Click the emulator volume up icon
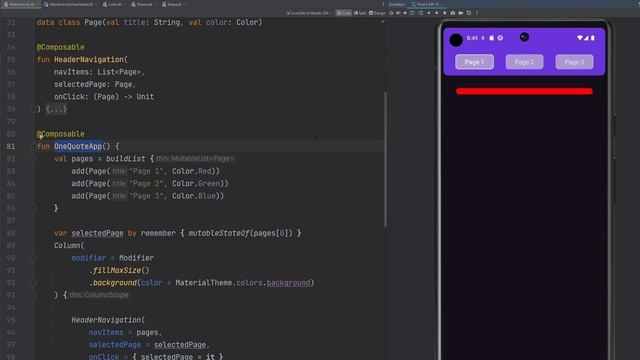The image size is (640, 360). [x=398, y=13]
